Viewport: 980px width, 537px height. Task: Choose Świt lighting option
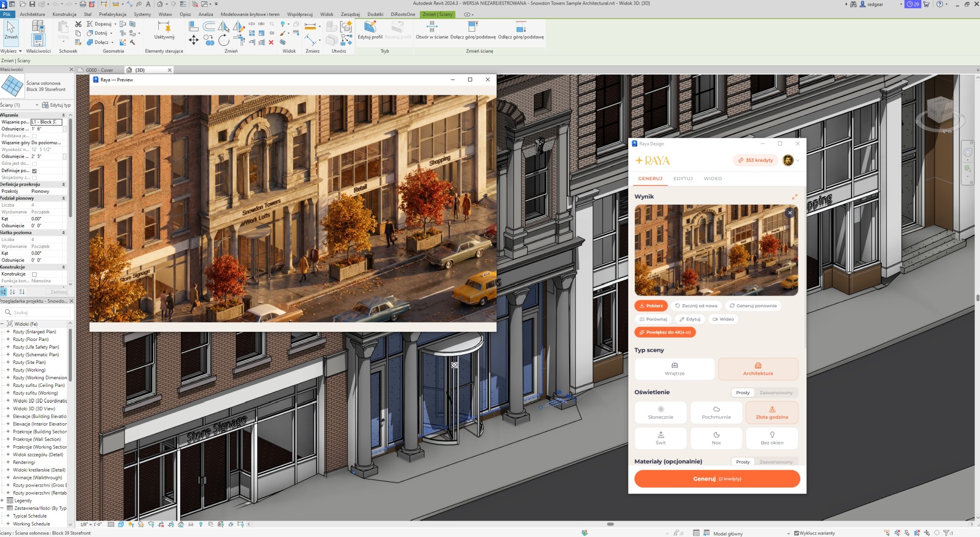click(x=660, y=438)
